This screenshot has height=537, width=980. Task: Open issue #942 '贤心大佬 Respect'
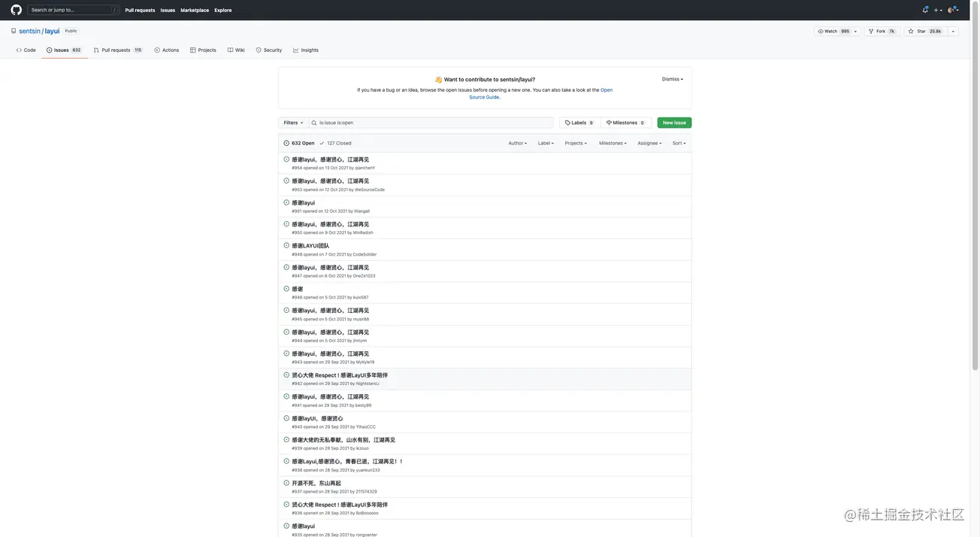tap(340, 375)
